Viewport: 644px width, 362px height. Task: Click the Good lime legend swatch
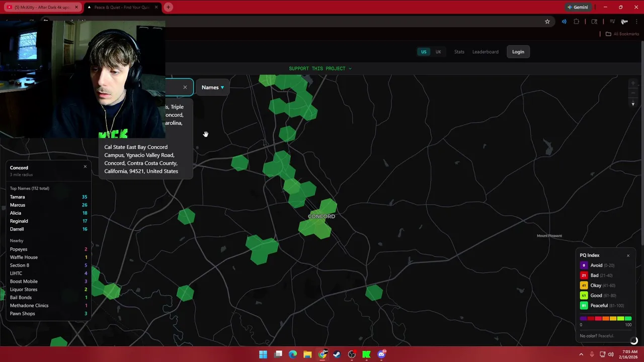[584, 296]
